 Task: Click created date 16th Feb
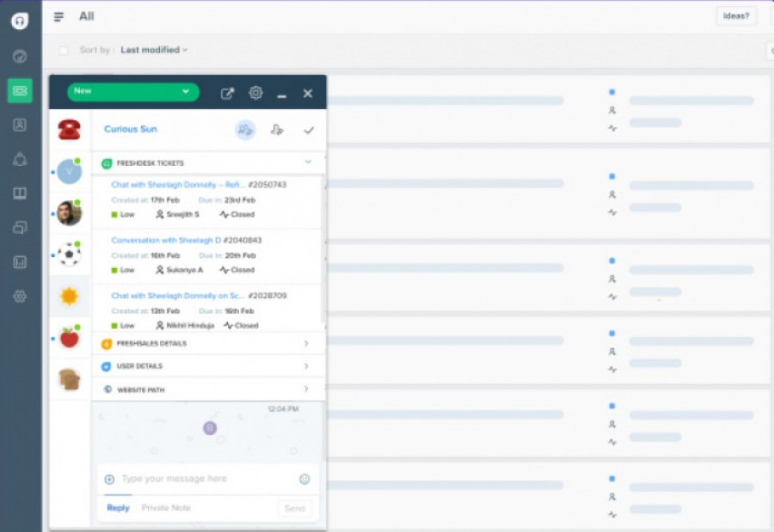pos(165,255)
